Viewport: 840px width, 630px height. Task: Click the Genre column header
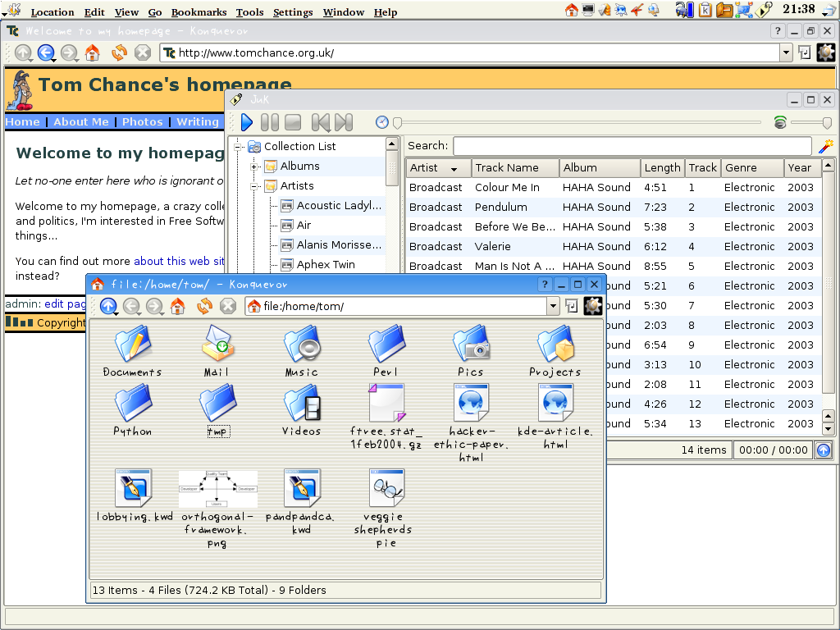point(752,167)
